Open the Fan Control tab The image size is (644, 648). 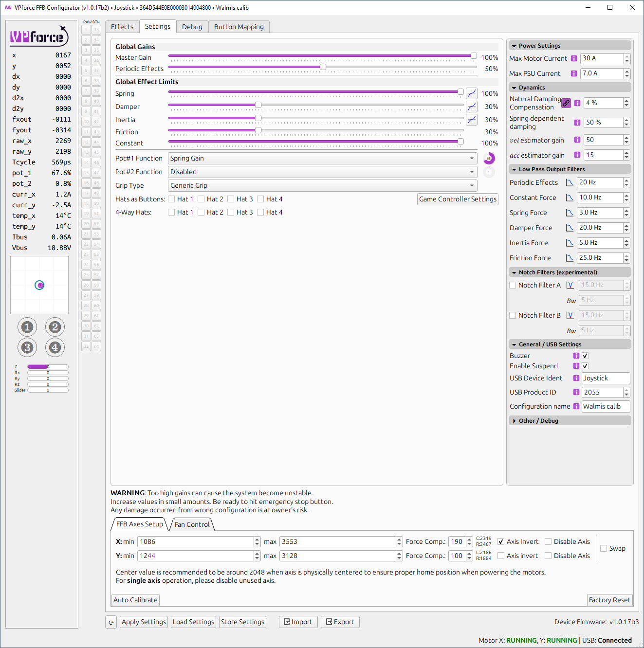pyautogui.click(x=191, y=524)
